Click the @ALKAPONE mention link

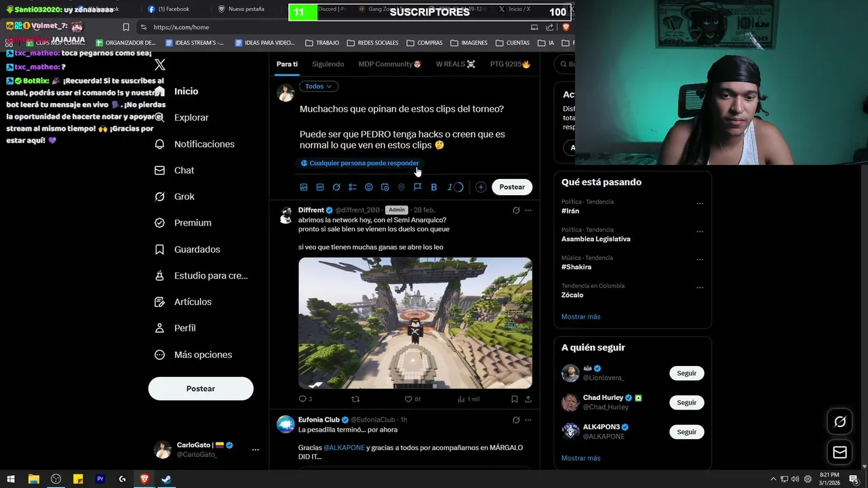point(344,447)
